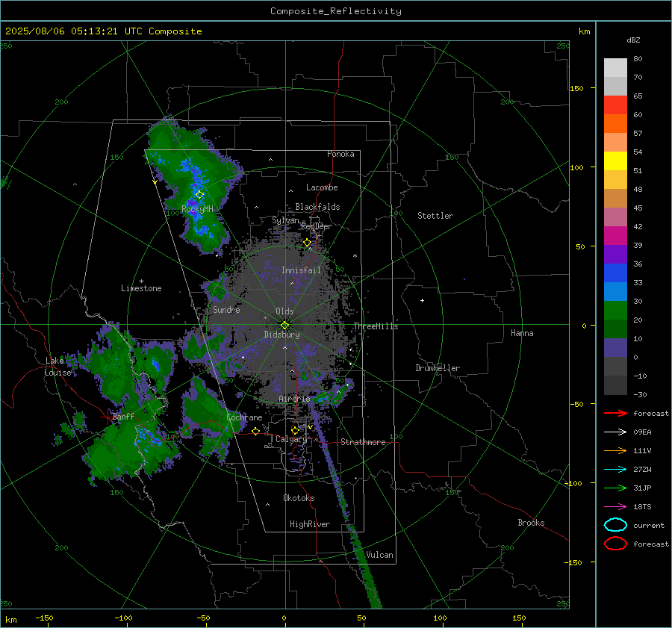The image size is (672, 628).
Task: Click the Vulcan town label
Action: pos(379,555)
